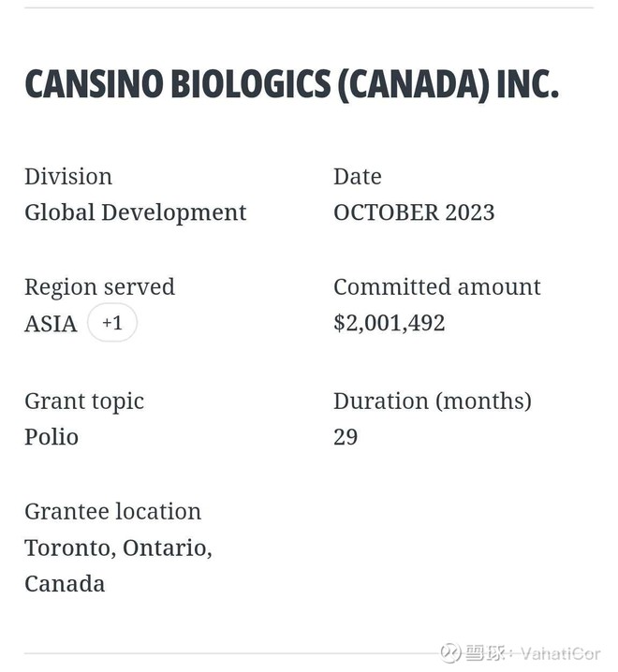Click the Committed amount label
The height and width of the screenshot is (672, 618).
pos(437,286)
